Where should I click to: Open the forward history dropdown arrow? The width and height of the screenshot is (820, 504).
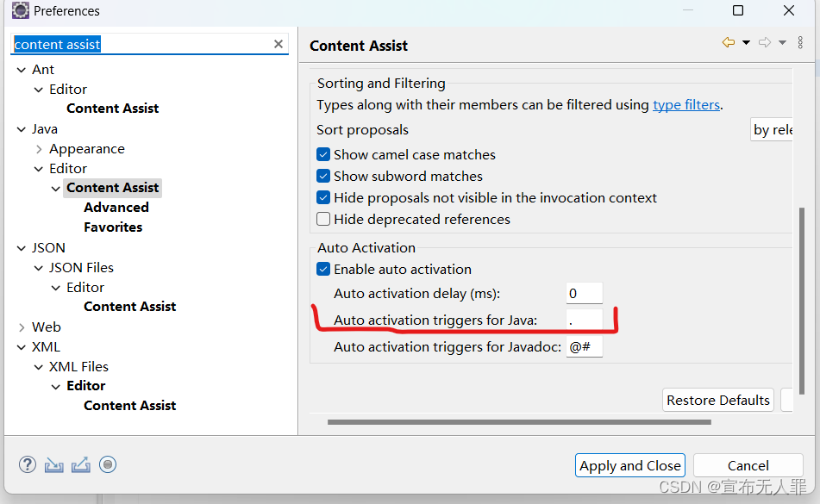point(782,42)
